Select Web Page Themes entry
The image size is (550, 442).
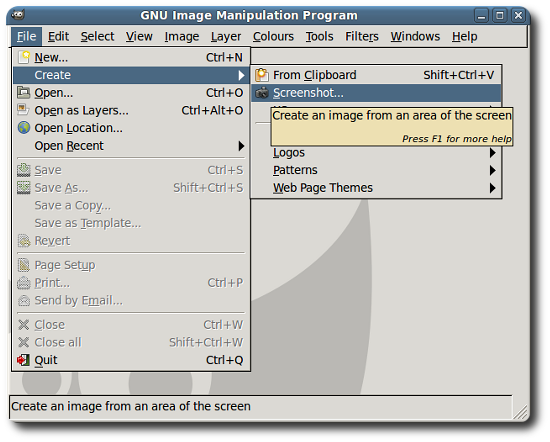pos(376,188)
